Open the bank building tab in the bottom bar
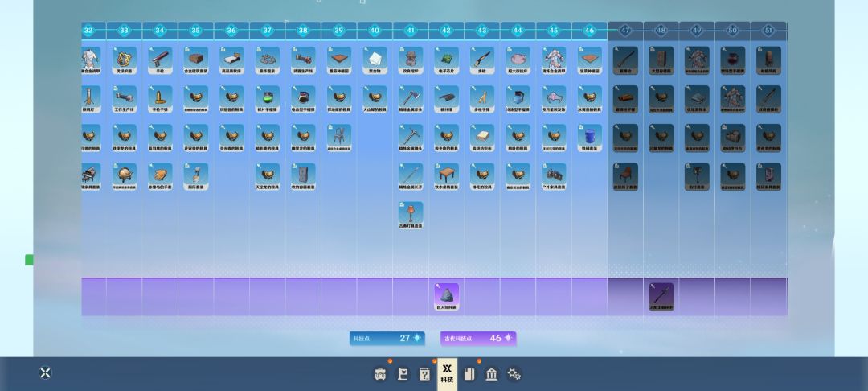Viewport: 868px width, 391px height. 492,374
